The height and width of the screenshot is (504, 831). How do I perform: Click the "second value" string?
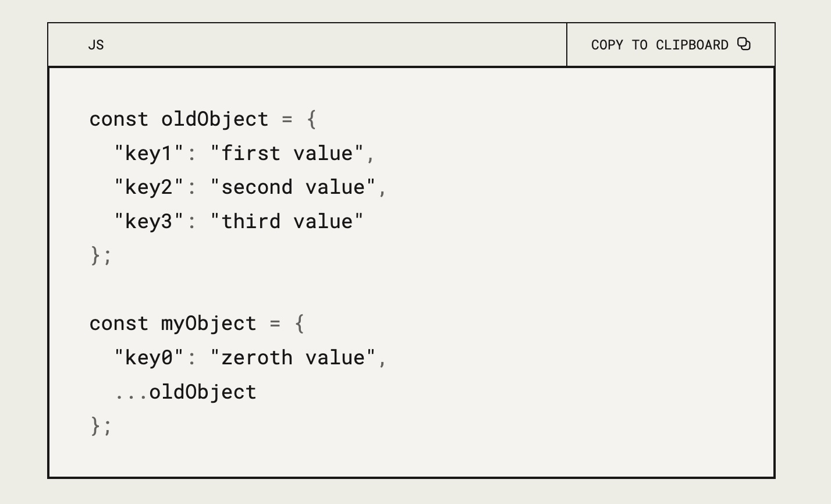(x=293, y=187)
